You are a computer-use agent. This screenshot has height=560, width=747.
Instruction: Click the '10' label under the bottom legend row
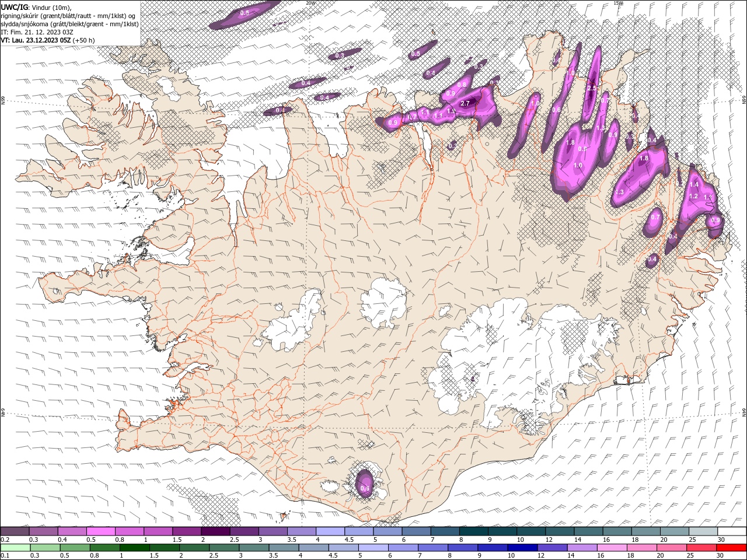click(511, 556)
